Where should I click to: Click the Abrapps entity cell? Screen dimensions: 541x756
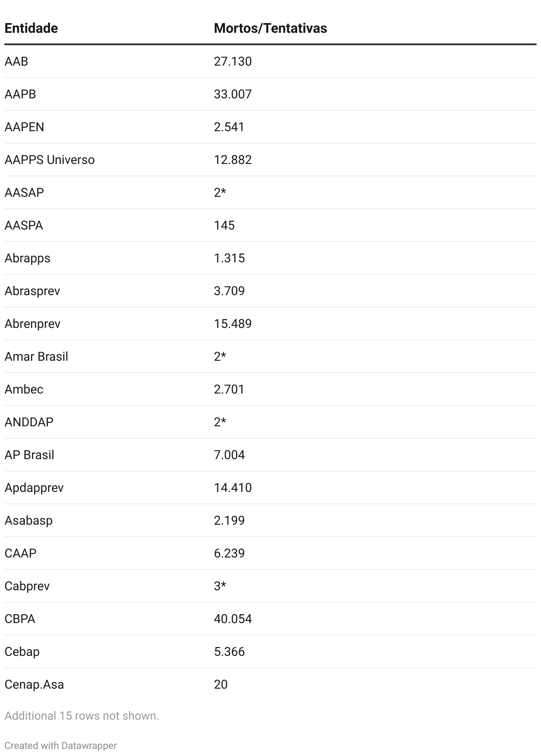point(27,258)
